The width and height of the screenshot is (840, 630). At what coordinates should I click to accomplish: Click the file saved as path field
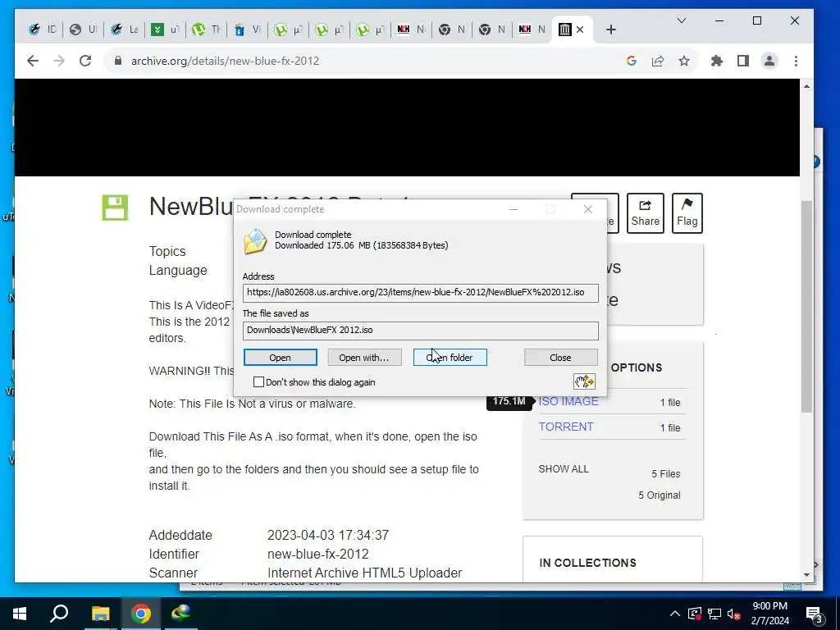tap(421, 330)
